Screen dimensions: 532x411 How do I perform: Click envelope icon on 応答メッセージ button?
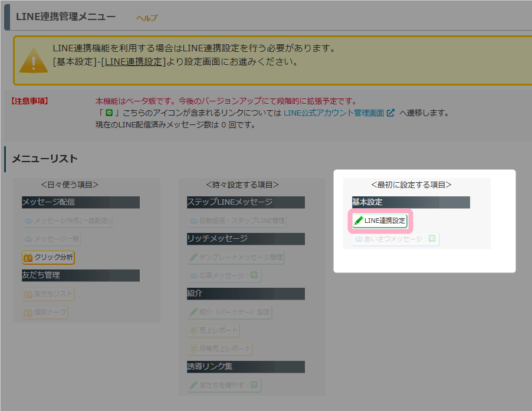(x=193, y=276)
